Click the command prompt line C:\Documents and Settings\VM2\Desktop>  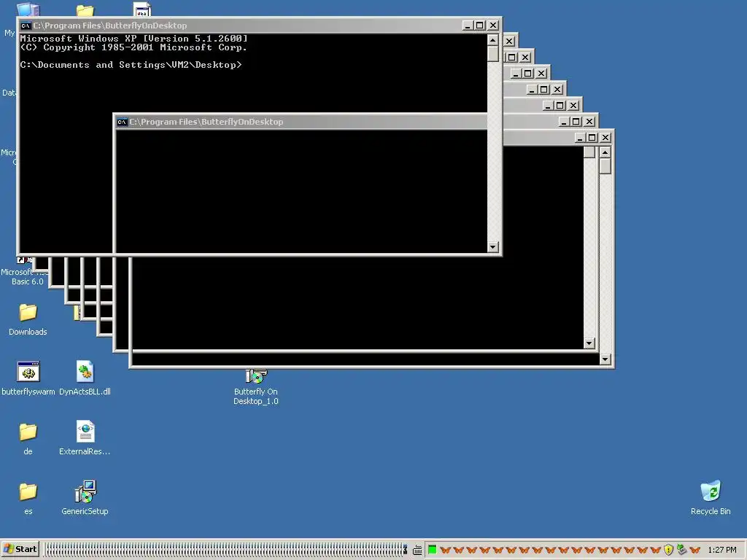[131, 65]
